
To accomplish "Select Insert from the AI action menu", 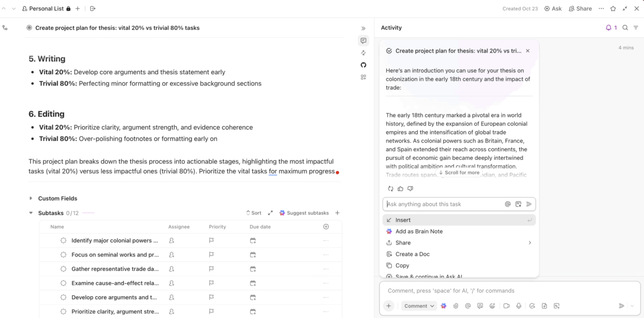I will point(403,220).
